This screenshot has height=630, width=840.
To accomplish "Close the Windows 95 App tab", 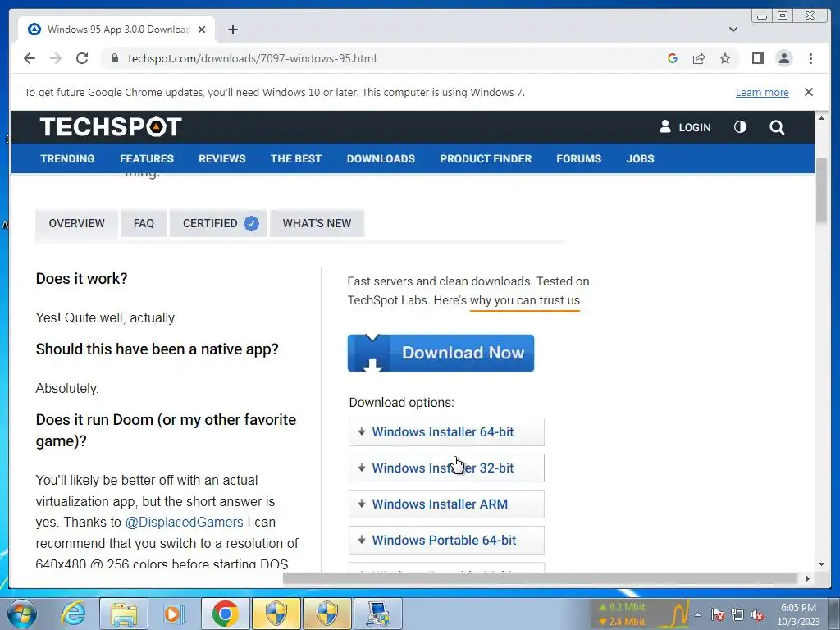I will point(202,30).
